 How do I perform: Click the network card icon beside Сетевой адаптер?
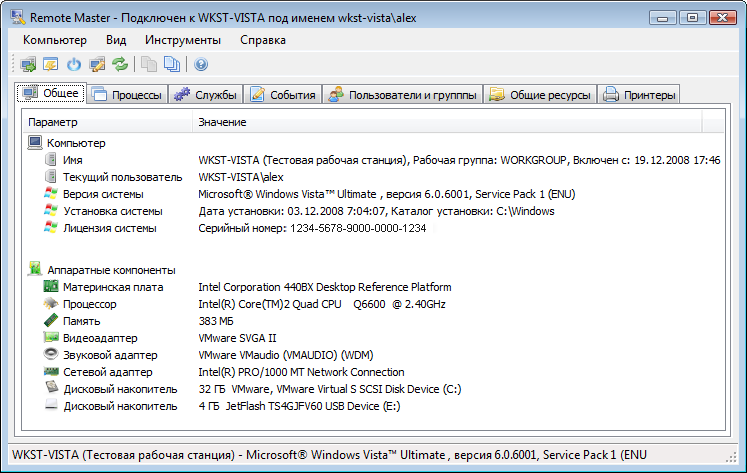coord(50,372)
